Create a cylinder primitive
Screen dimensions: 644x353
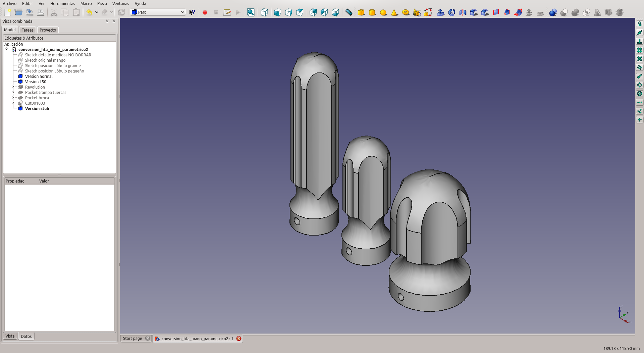pos(372,12)
